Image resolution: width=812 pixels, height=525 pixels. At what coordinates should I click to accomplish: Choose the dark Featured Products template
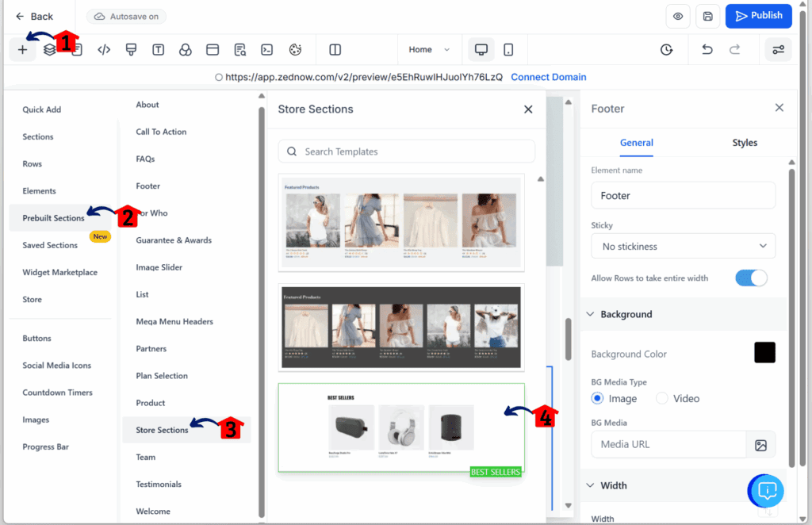[x=401, y=328]
